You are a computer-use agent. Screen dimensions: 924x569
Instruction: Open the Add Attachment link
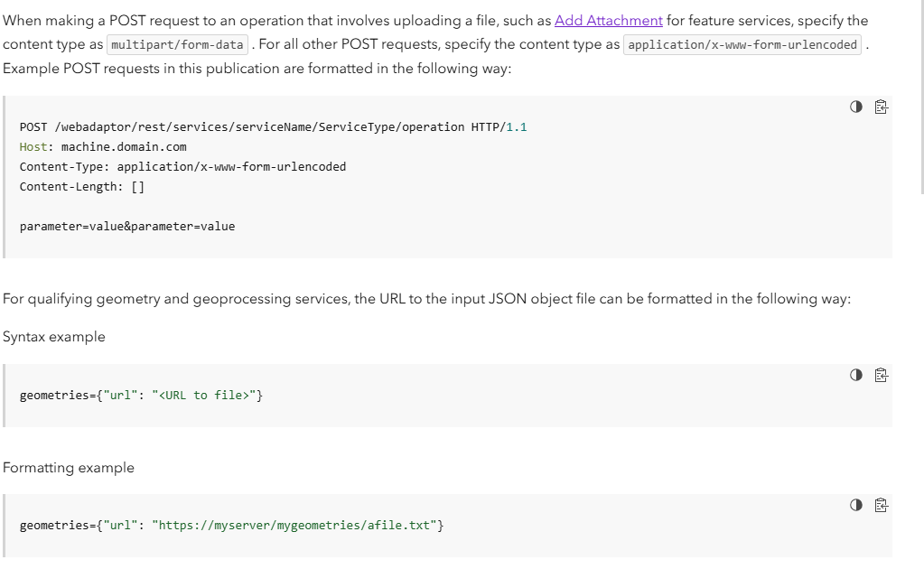tap(611, 20)
